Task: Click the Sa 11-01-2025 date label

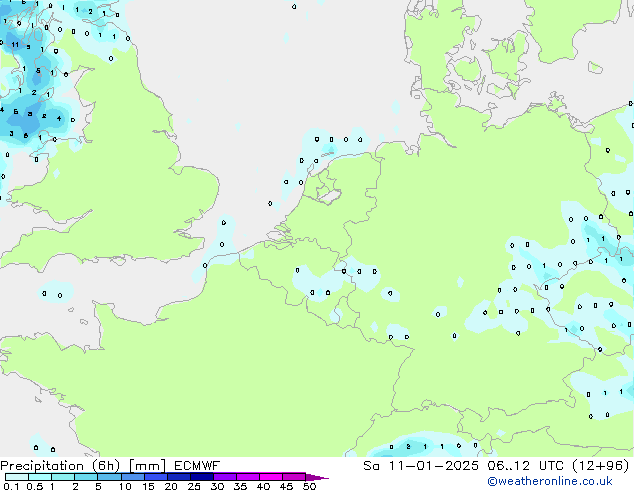Action: click(x=412, y=465)
